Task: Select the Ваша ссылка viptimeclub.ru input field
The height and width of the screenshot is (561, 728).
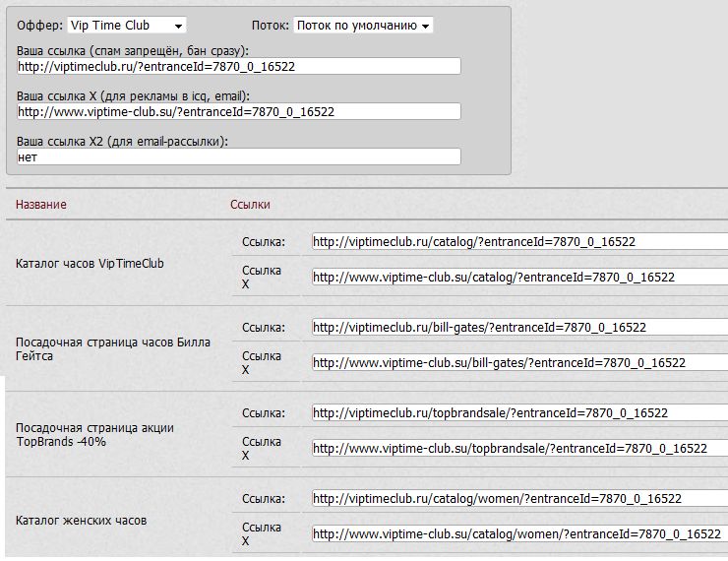Action: pyautogui.click(x=239, y=66)
